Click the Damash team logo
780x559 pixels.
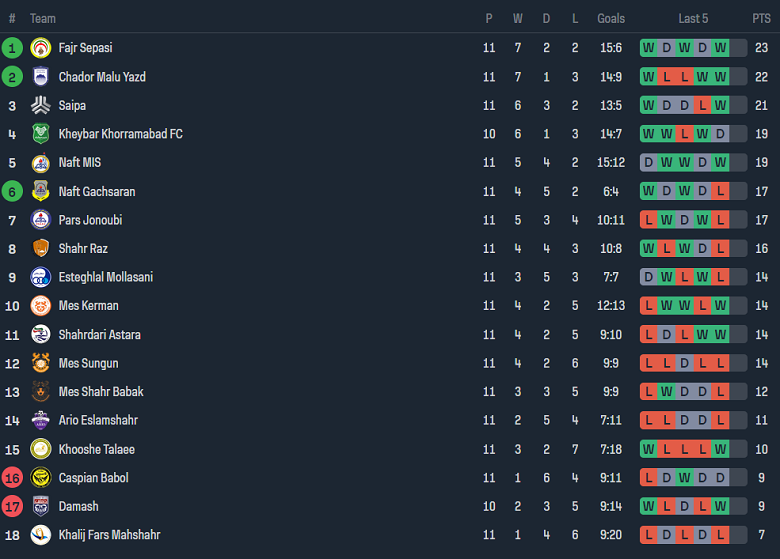[x=40, y=506]
